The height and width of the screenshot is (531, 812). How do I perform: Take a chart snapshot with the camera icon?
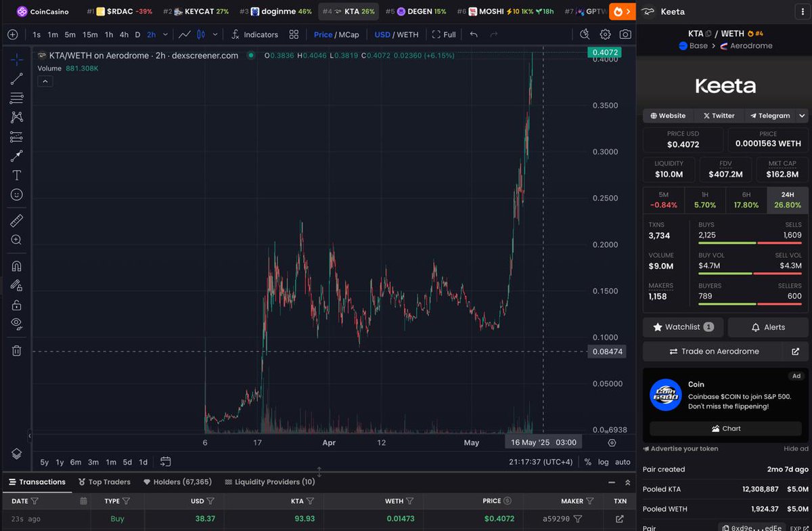(626, 35)
